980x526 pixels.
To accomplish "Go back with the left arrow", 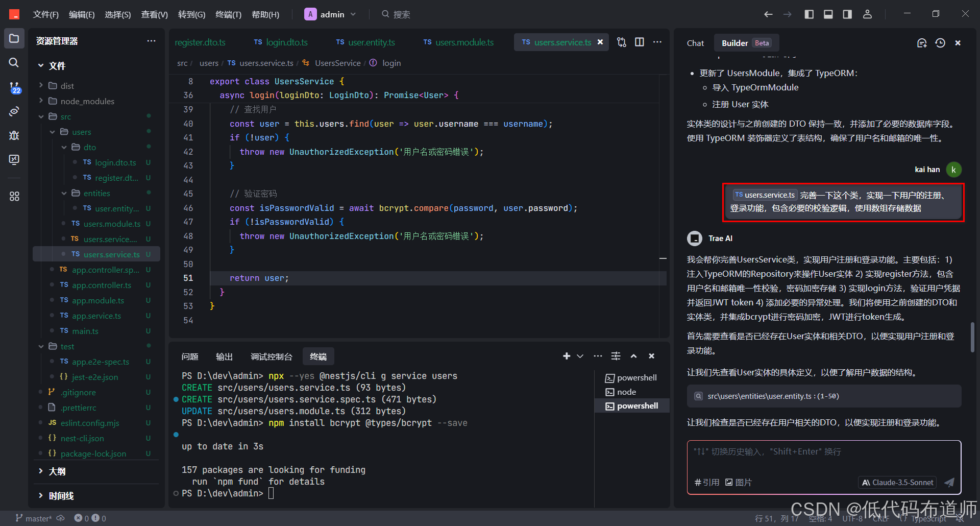I will (x=768, y=14).
